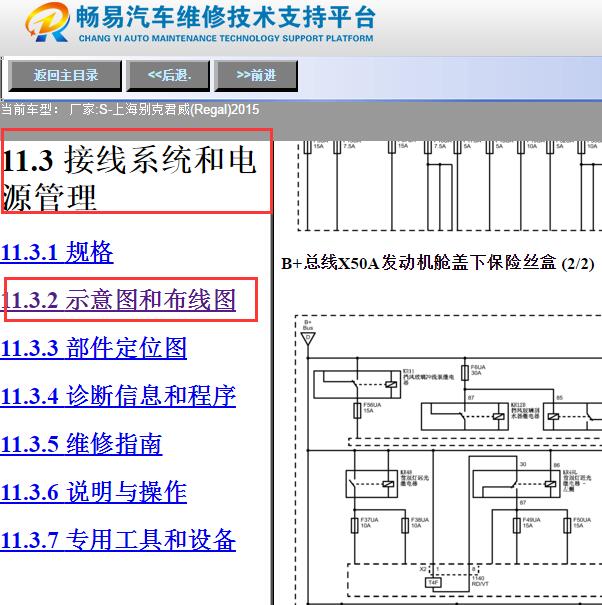Click the F37UA 10A fuse in diagram
The width and height of the screenshot is (602, 605).
click(x=355, y=526)
